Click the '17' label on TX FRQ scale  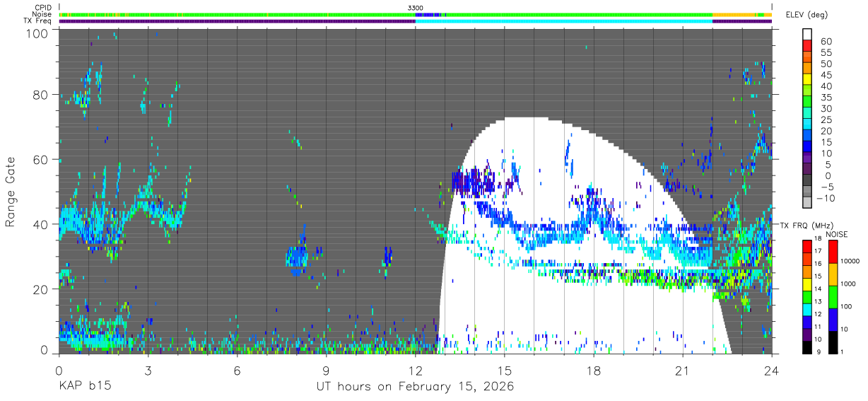click(819, 250)
